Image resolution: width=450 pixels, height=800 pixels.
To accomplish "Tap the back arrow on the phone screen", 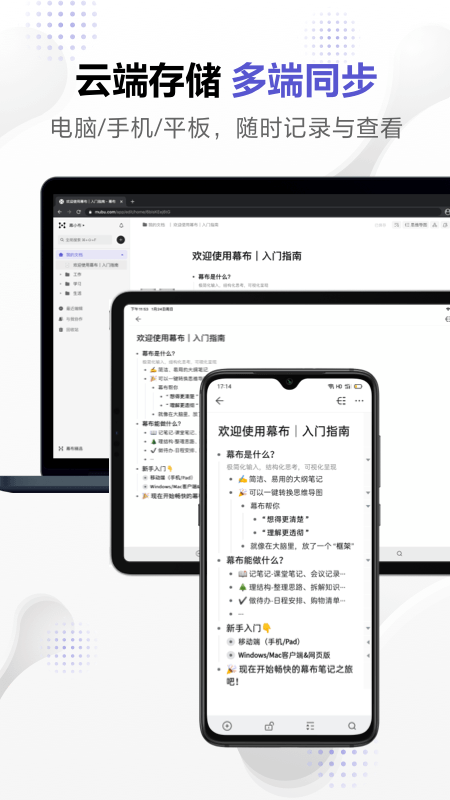I will pyautogui.click(x=220, y=401).
